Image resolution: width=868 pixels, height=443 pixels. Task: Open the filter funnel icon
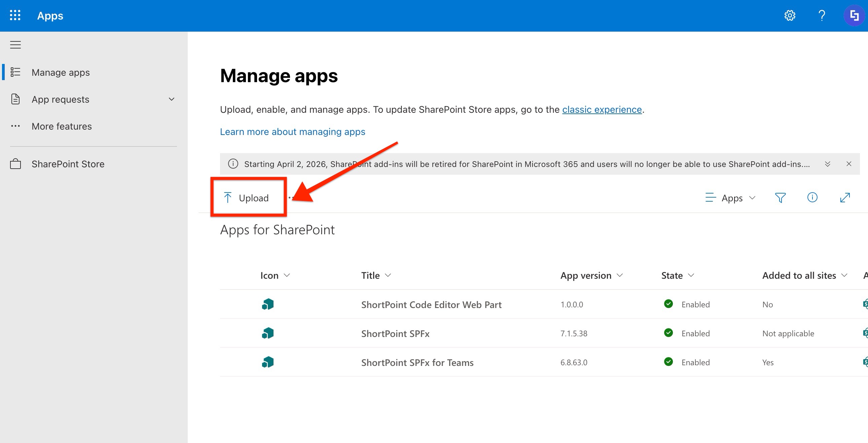point(780,198)
